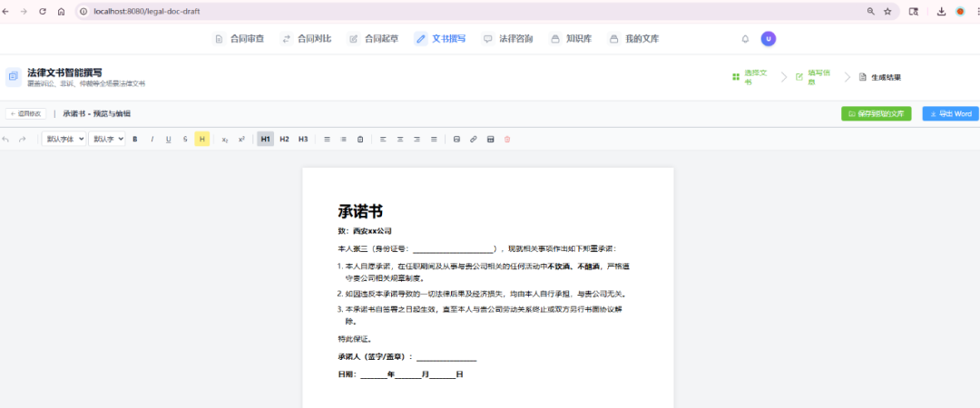Toggle italic text formatting

click(x=152, y=139)
